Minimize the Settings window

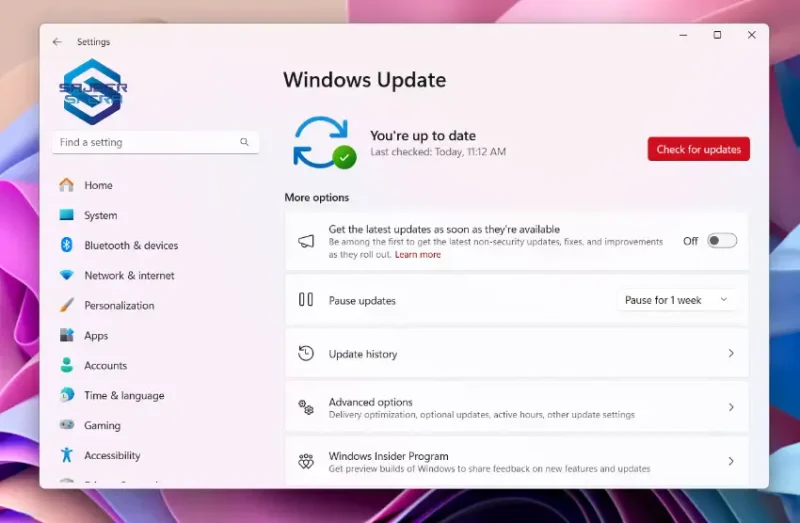(683, 35)
